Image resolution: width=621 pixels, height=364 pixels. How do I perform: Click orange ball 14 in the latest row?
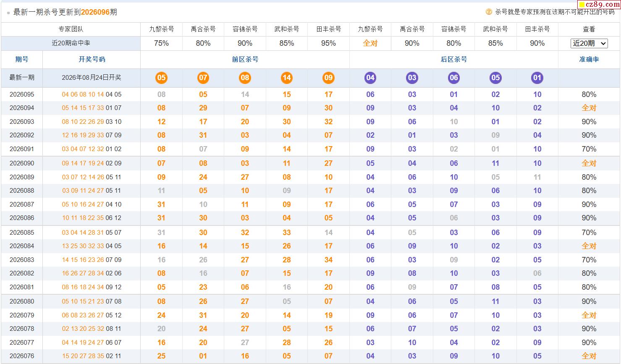287,78
